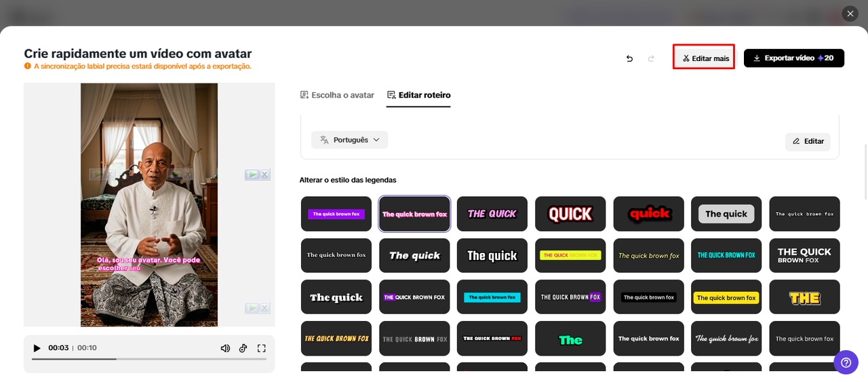Enter fullscreen video preview
The image size is (868, 382).
coord(262,348)
